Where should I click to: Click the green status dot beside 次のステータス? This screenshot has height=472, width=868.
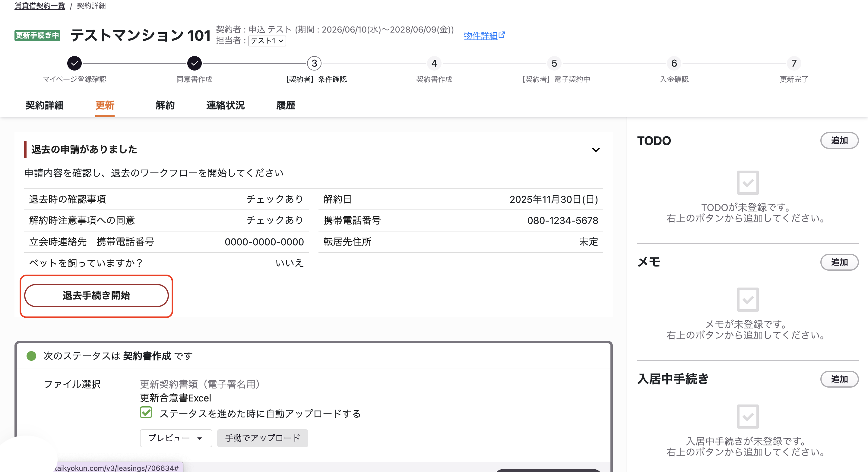click(31, 356)
